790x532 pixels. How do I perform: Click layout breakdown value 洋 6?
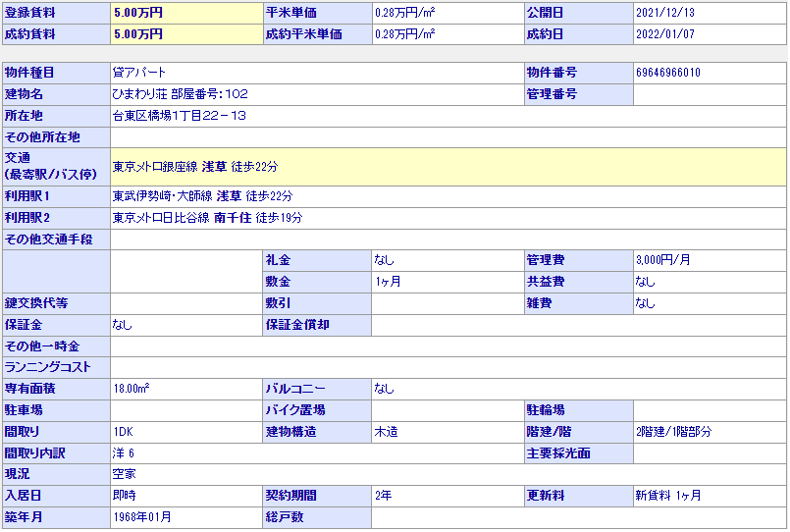pos(124,453)
